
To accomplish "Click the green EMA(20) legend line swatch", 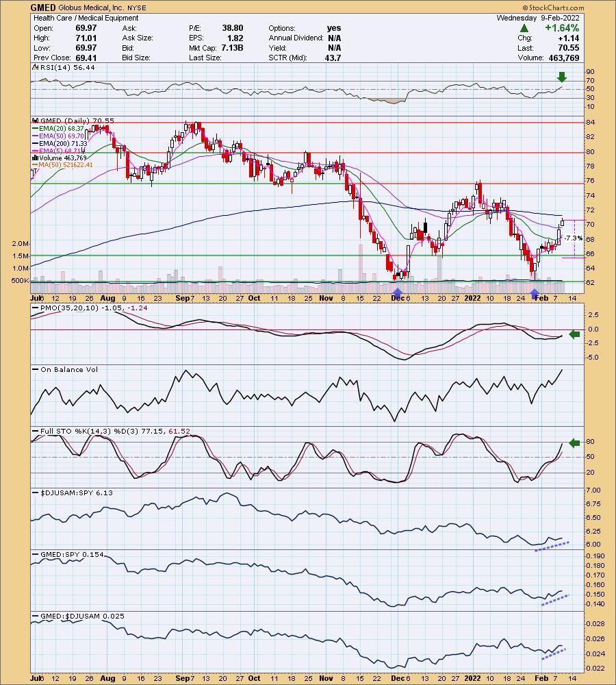I will 36,129.
